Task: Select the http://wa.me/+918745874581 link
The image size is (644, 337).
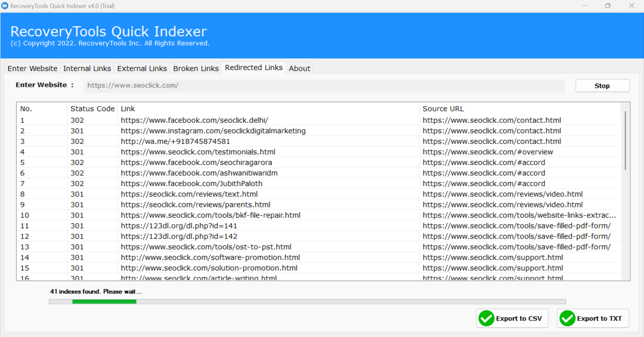Action: [x=175, y=141]
